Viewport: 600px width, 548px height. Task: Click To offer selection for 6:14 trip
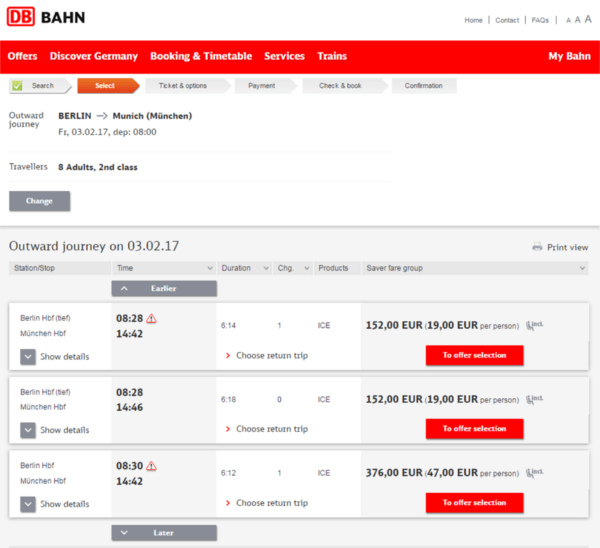474,355
